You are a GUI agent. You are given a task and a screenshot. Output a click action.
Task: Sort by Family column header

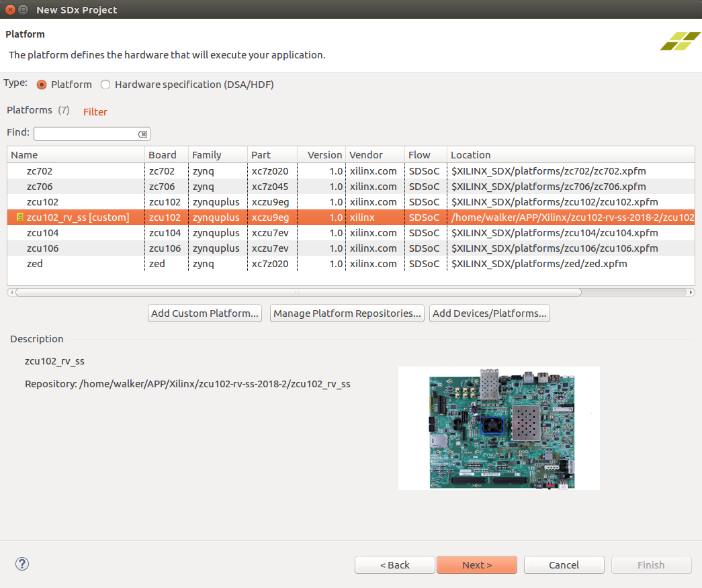click(x=218, y=155)
